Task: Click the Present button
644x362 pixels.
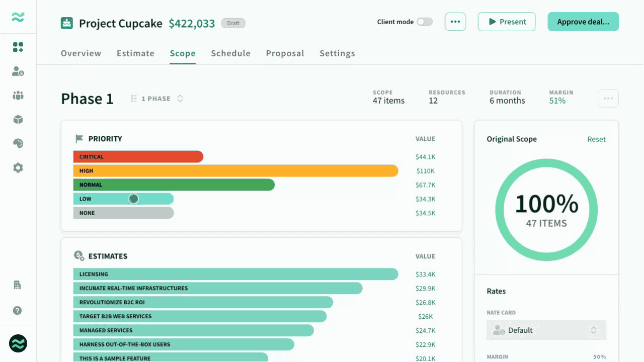Action: tap(507, 22)
